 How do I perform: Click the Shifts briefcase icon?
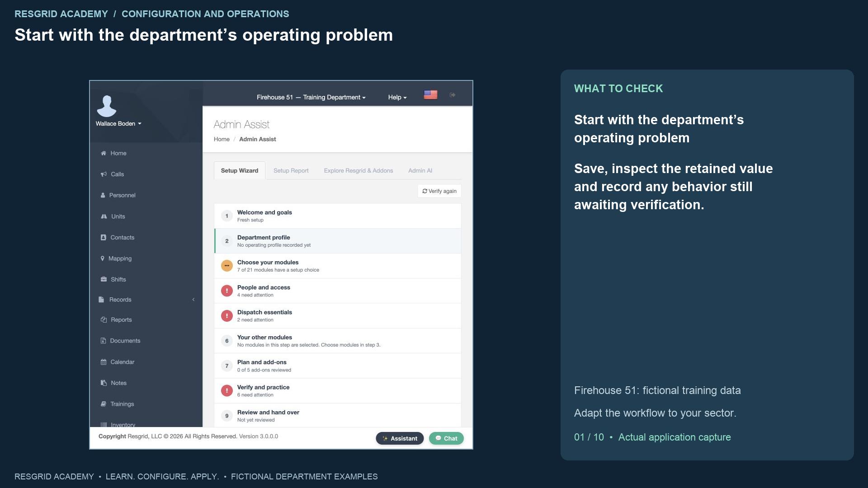click(104, 279)
